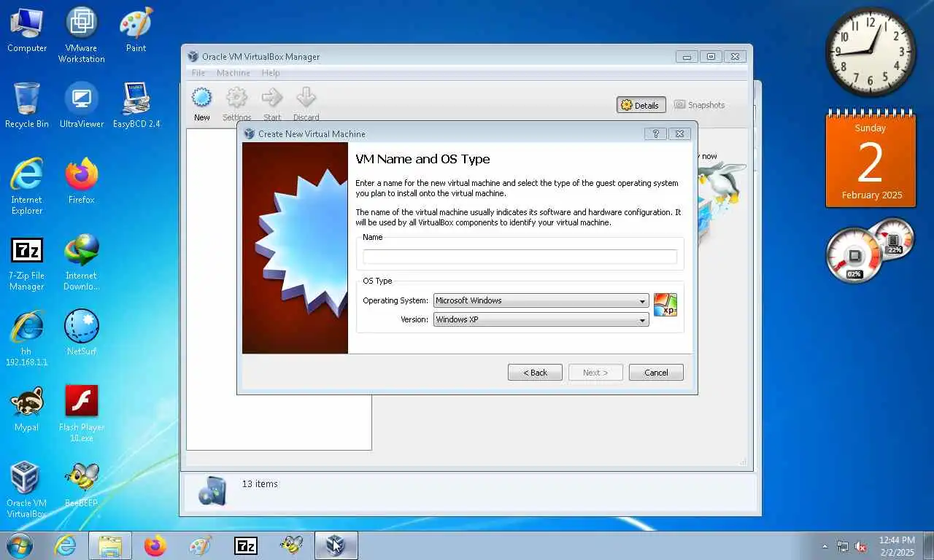Click the calendar gadget showing Sunday 2
The image size is (934, 560).
pos(871,159)
